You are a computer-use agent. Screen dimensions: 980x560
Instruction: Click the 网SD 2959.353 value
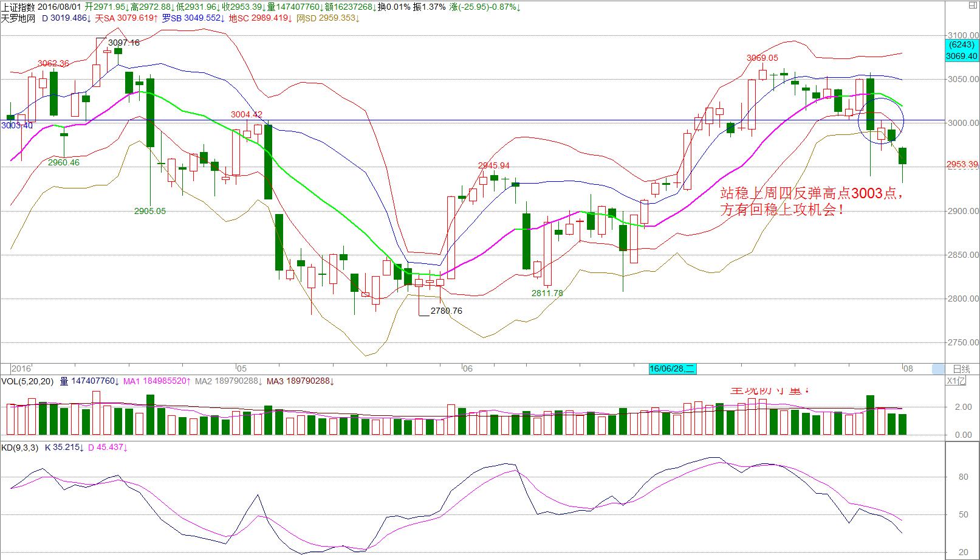pos(328,18)
